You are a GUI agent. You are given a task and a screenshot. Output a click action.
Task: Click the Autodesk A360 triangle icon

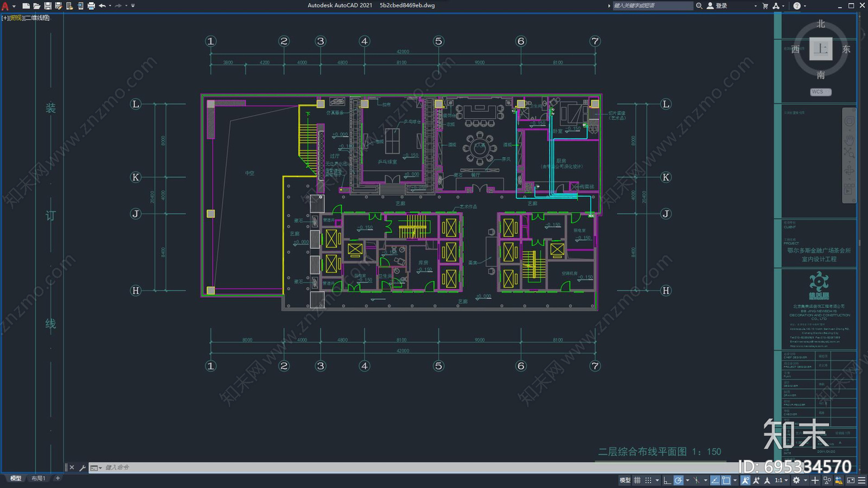click(776, 6)
